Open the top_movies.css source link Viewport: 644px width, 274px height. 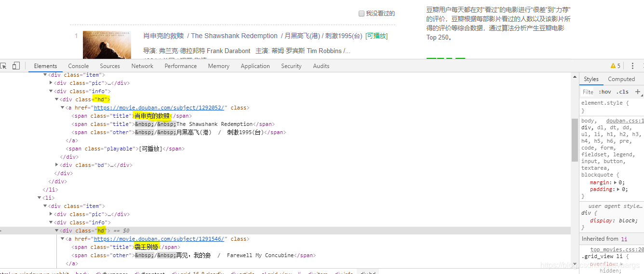point(617,249)
